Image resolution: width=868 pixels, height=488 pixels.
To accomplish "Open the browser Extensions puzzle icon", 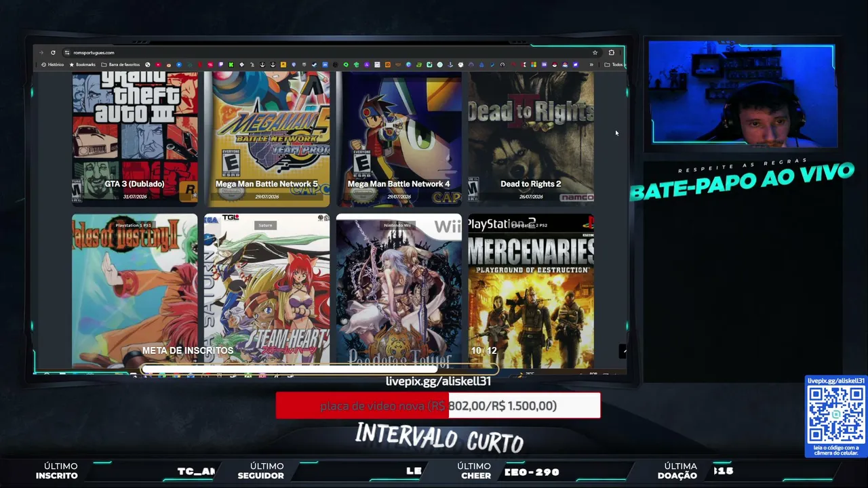I will 612,53.
